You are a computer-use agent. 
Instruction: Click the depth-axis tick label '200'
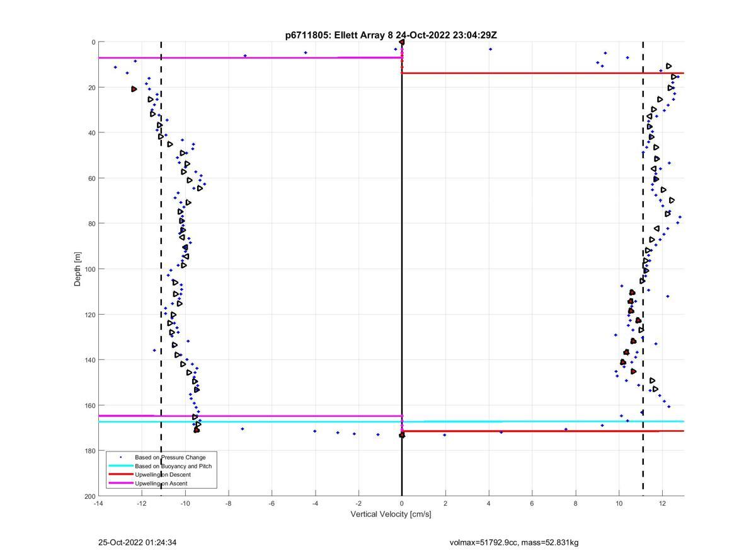click(89, 496)
